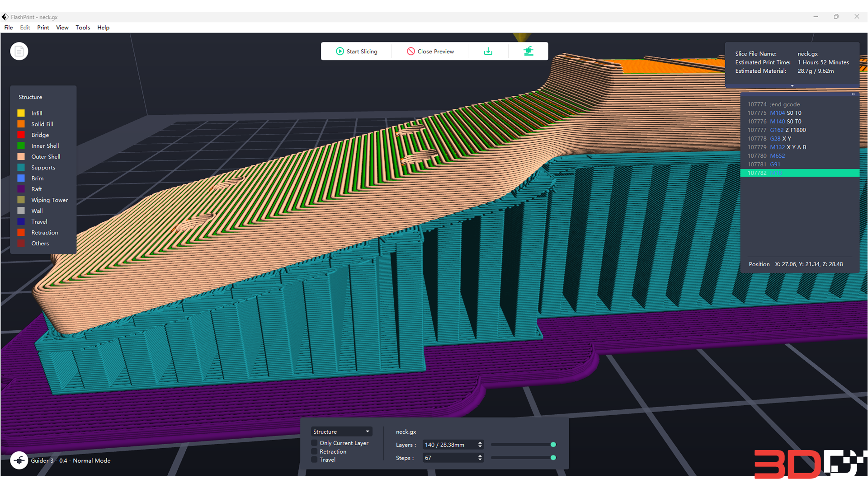868x488 pixels.
Task: Click the Layers value field 140 / 28.38mm
Action: pyautogui.click(x=449, y=445)
